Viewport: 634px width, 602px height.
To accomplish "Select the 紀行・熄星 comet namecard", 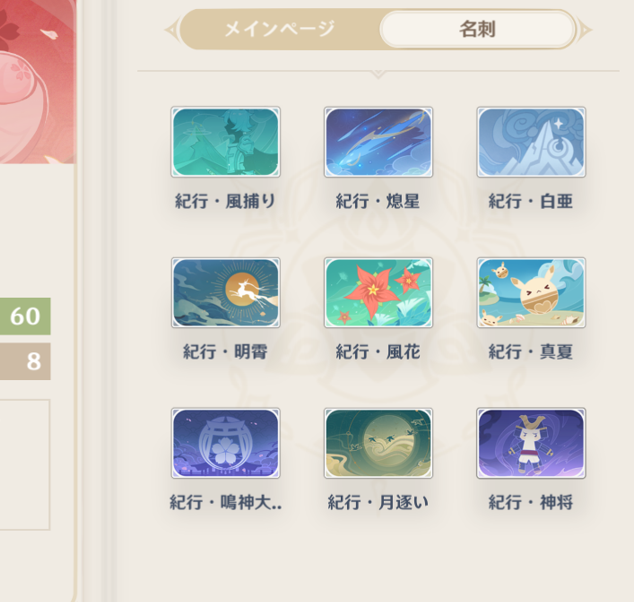I will tap(378, 142).
